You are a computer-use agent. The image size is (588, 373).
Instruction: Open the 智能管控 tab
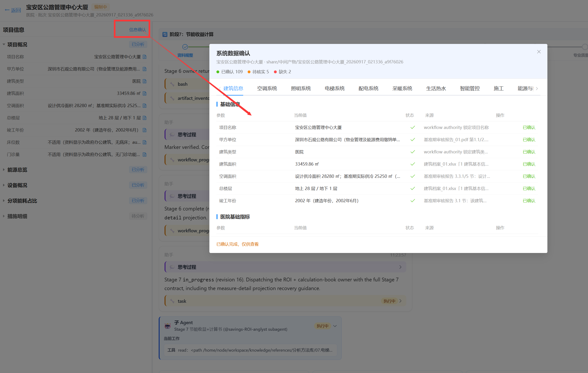pos(470,88)
